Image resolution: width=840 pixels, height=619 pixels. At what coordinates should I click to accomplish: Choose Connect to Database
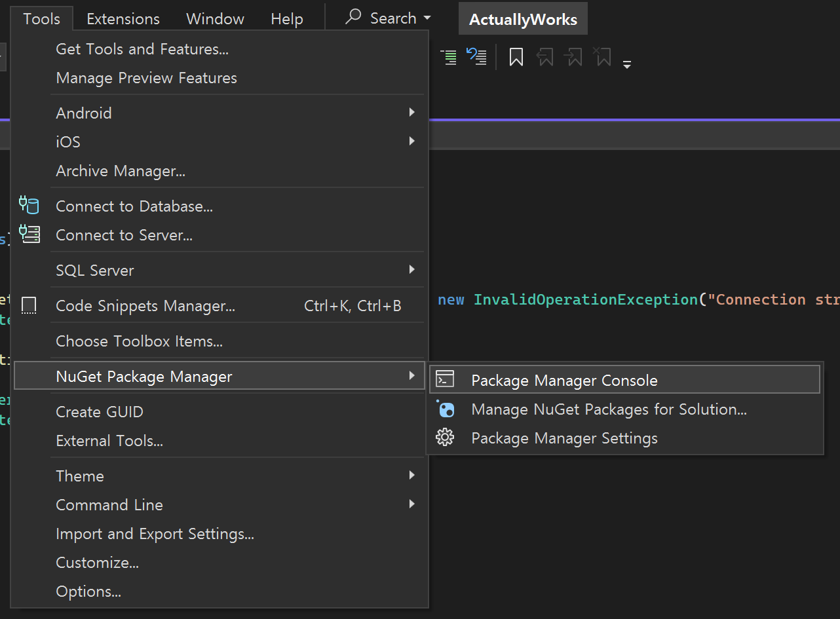pyautogui.click(x=220, y=206)
